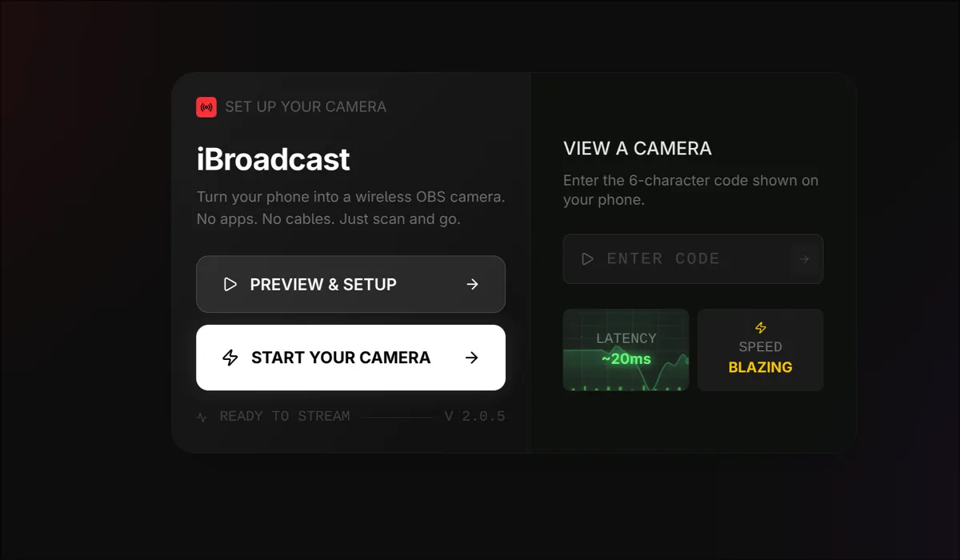960x560 pixels.
Task: Select the Latency ~20ms stat card
Action: (626, 350)
